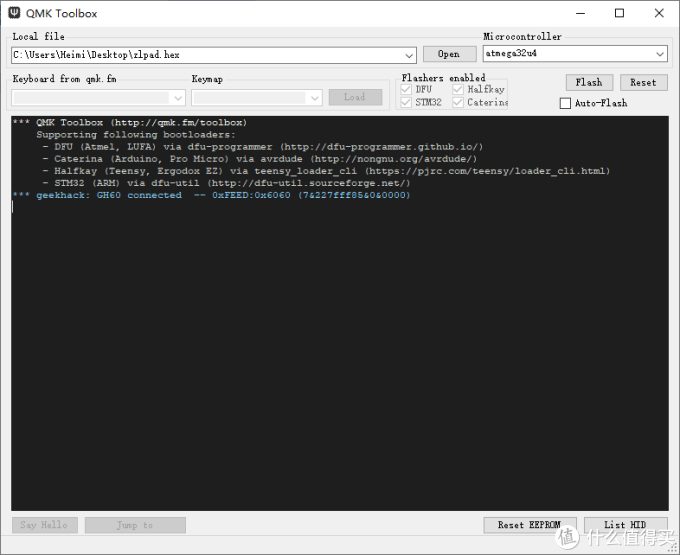Minimize the QMK Toolbox window

click(573, 13)
